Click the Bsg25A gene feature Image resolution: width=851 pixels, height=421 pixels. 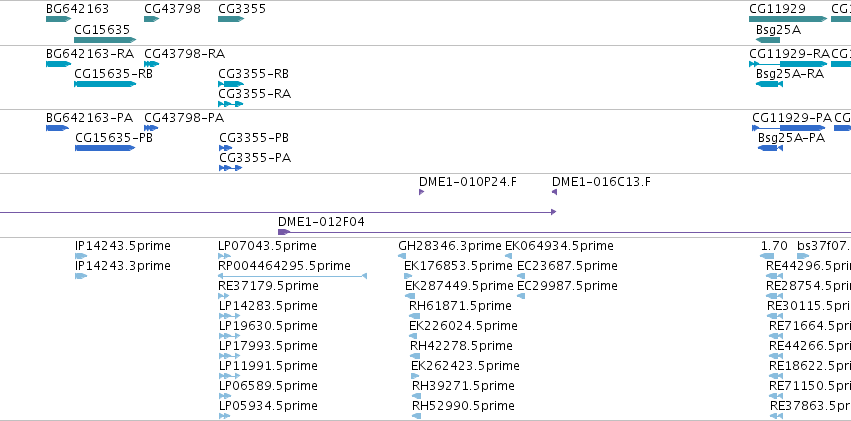coord(767,40)
